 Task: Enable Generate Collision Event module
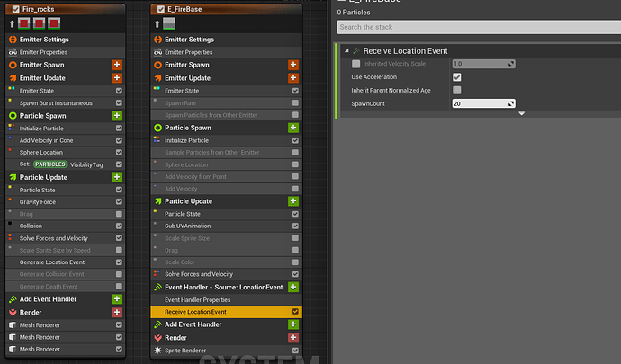(119, 274)
